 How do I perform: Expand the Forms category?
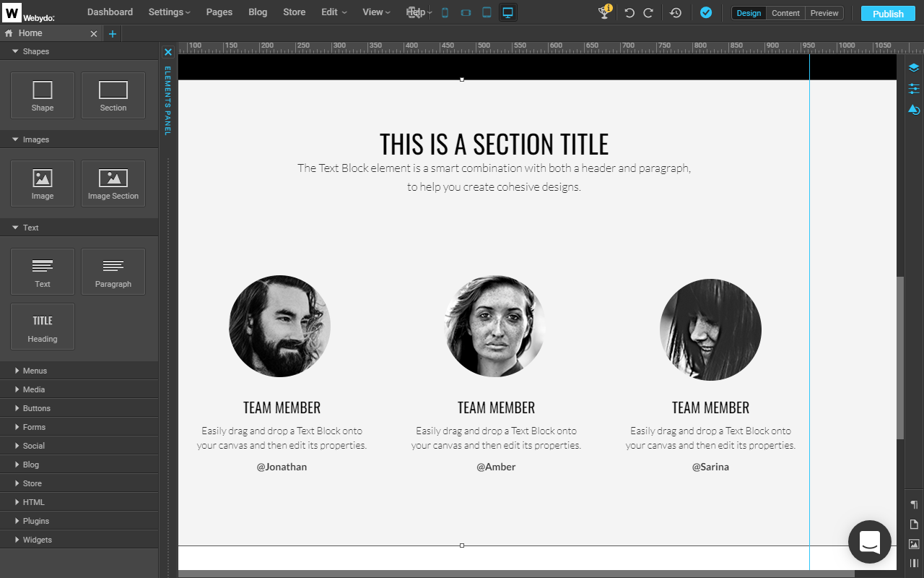tap(79, 427)
